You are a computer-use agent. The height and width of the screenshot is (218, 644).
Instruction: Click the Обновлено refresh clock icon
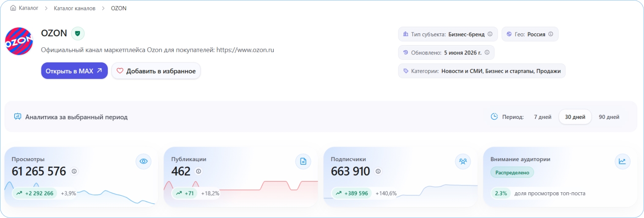coord(406,53)
